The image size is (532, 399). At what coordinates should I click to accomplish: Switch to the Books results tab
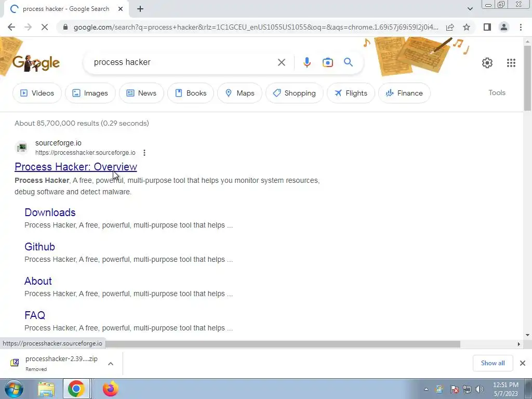(x=191, y=93)
